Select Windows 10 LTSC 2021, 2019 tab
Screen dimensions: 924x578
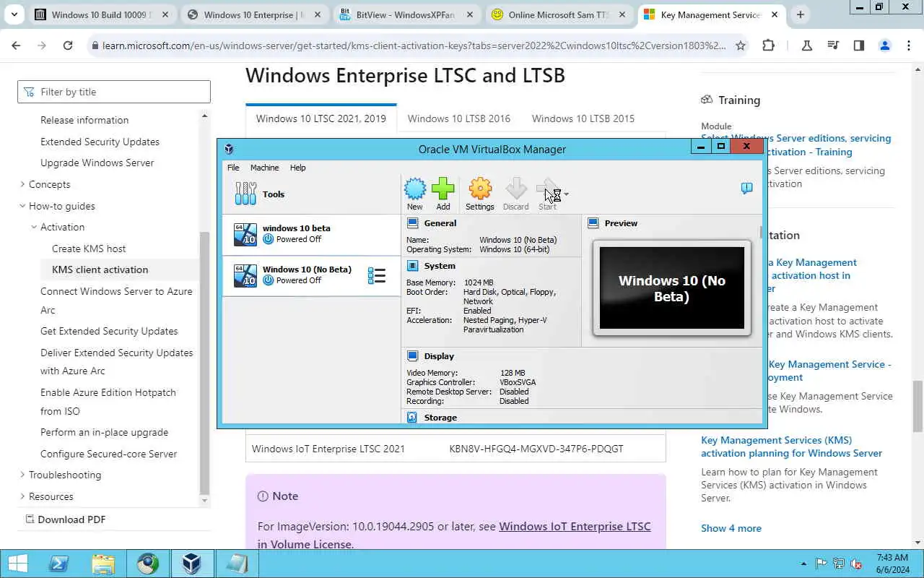(x=321, y=118)
